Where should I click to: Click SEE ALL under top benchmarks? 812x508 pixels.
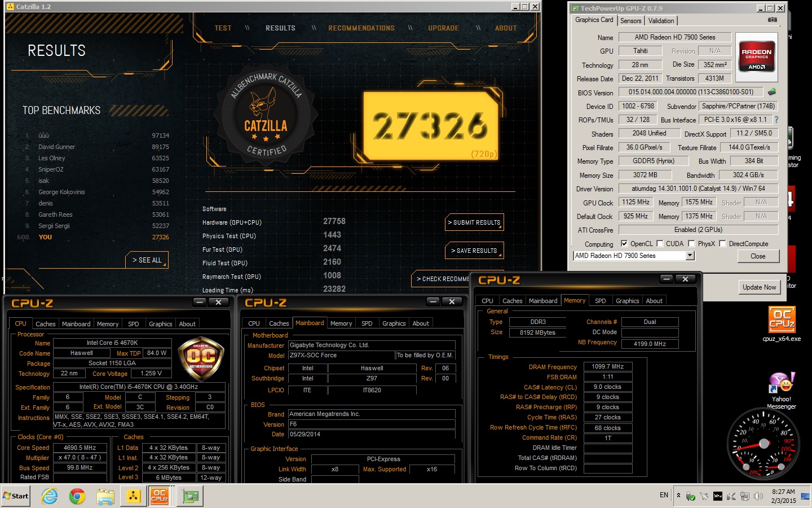147,260
